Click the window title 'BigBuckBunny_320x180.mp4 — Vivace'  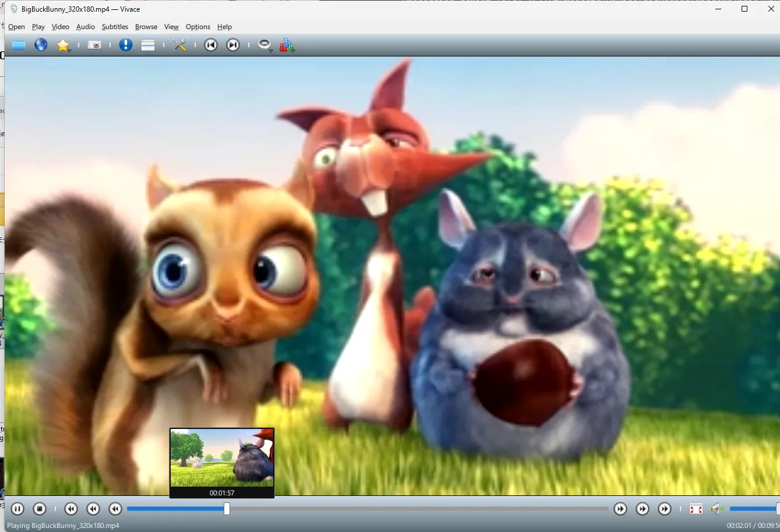click(80, 9)
